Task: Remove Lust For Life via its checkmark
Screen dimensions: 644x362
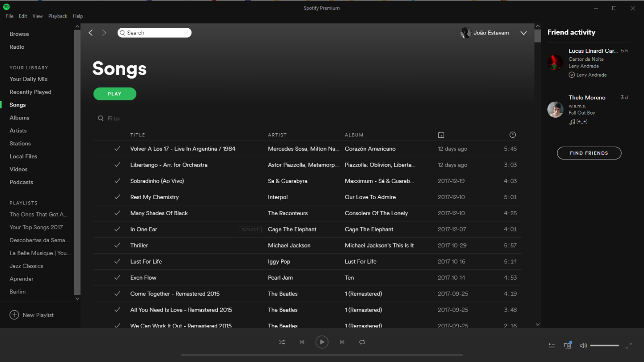Action: [117, 261]
